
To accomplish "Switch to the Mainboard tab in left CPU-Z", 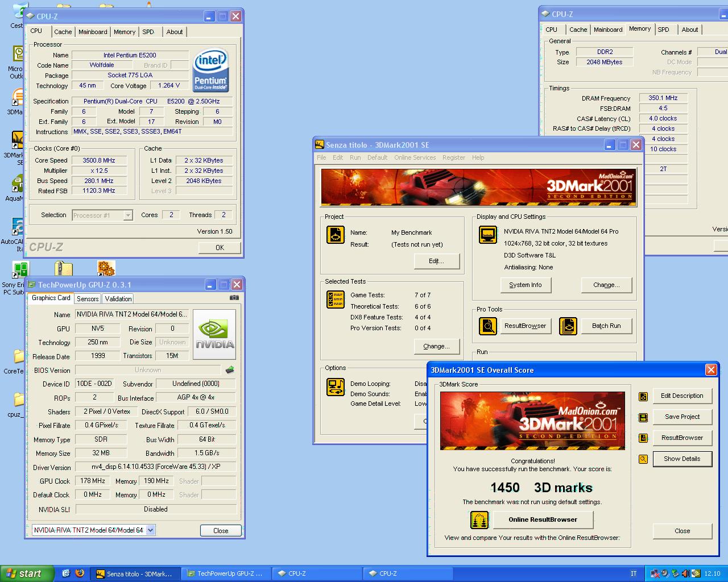I will pos(93,32).
